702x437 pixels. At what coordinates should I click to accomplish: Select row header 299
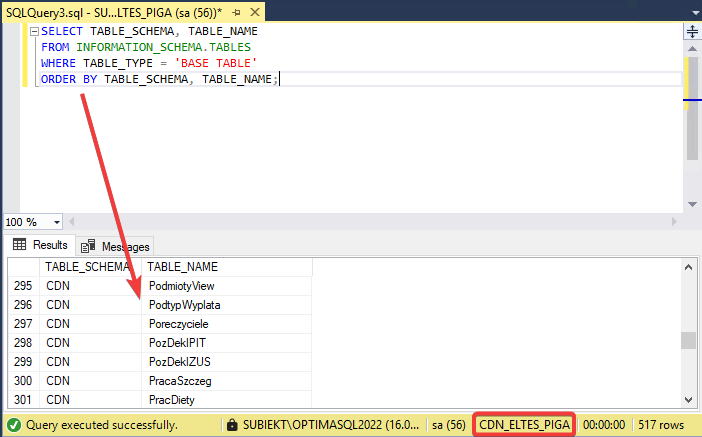23,362
